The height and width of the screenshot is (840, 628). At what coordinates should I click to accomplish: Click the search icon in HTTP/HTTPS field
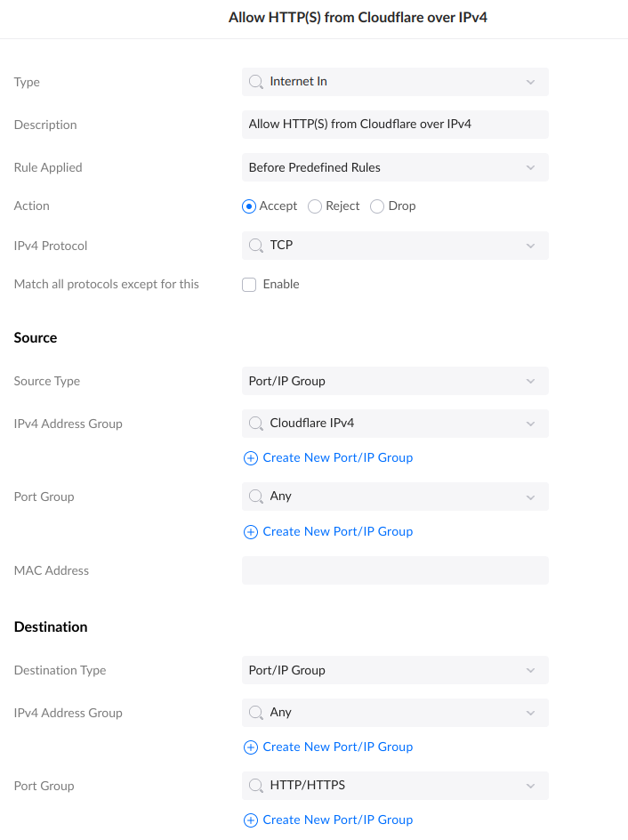point(255,786)
